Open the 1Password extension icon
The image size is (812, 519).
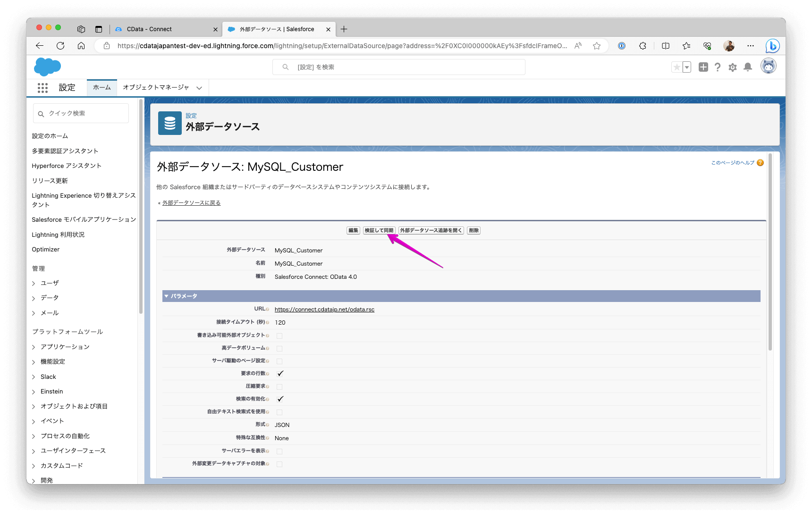tap(622, 46)
